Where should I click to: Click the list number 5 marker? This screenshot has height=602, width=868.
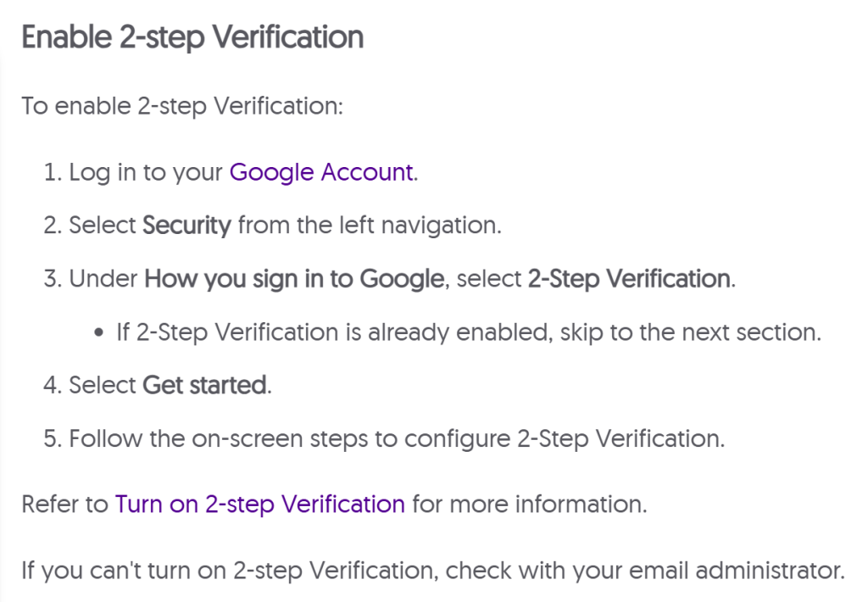click(51, 439)
